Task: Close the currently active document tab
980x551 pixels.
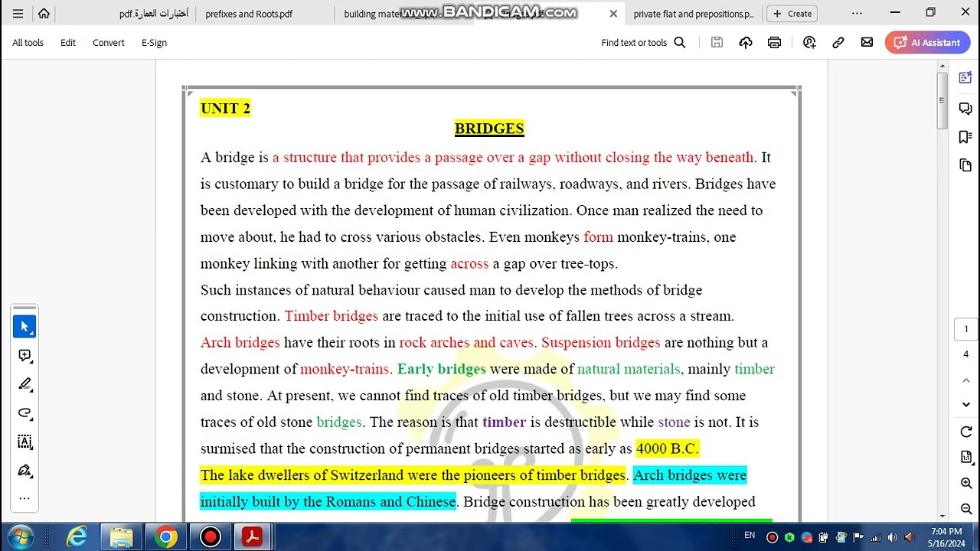Action: pyautogui.click(x=613, y=14)
